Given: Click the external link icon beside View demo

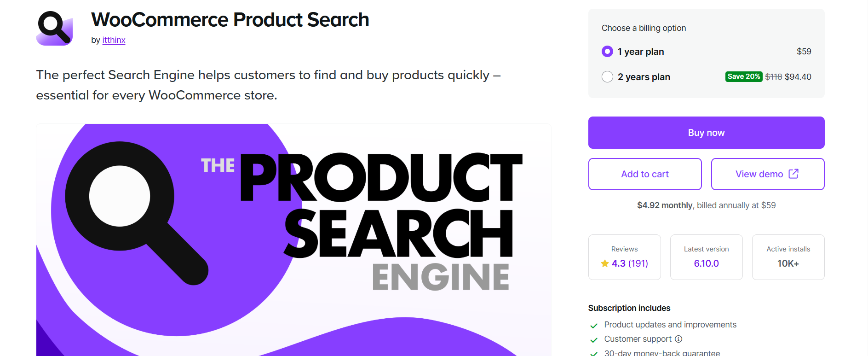Looking at the screenshot, I should point(793,174).
